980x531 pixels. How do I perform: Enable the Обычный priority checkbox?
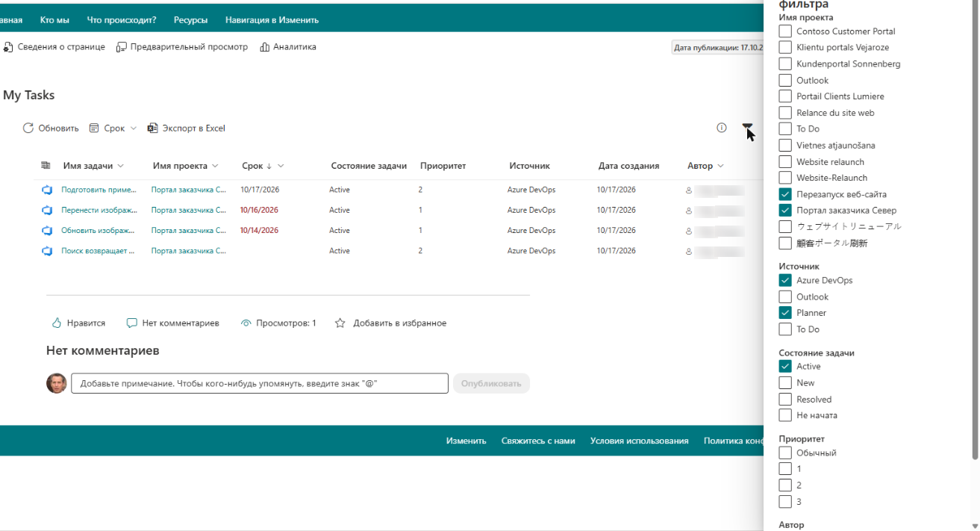tap(785, 453)
